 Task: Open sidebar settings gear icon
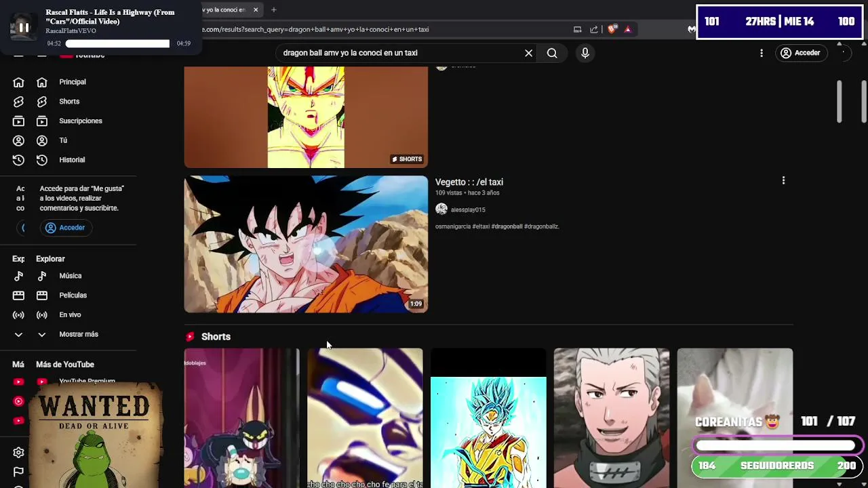18,453
